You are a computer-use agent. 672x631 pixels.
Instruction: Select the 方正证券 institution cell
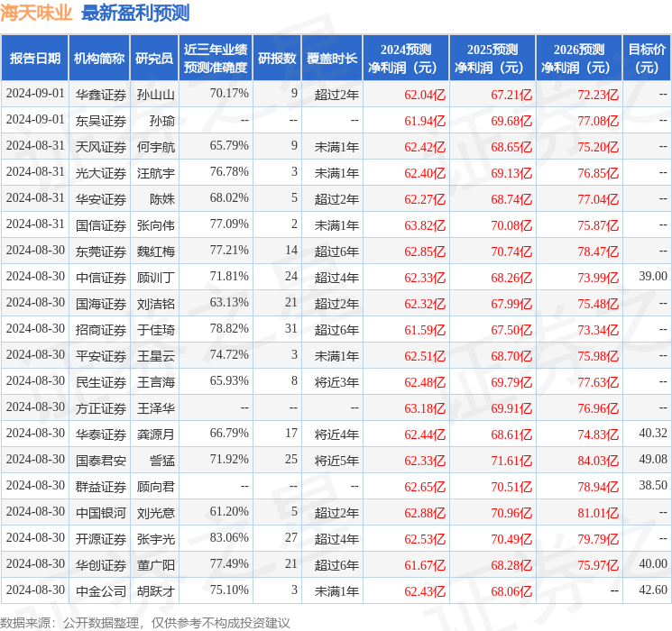101,408
